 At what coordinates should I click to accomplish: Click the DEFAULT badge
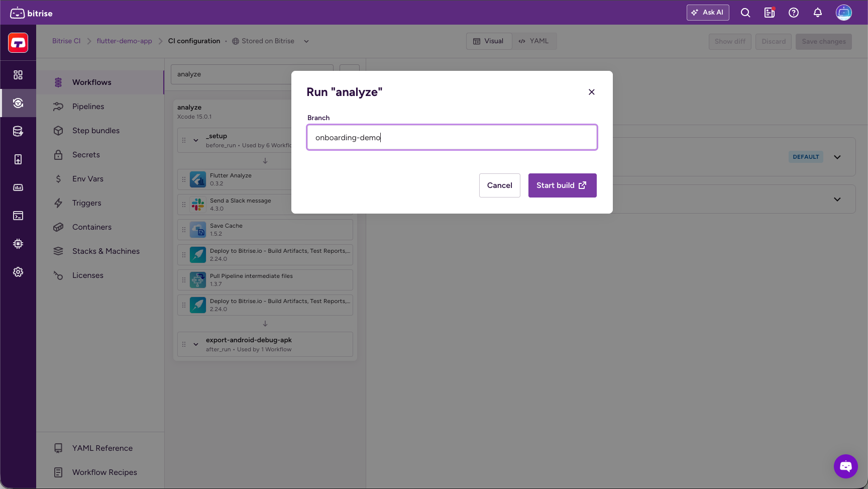[806, 157]
